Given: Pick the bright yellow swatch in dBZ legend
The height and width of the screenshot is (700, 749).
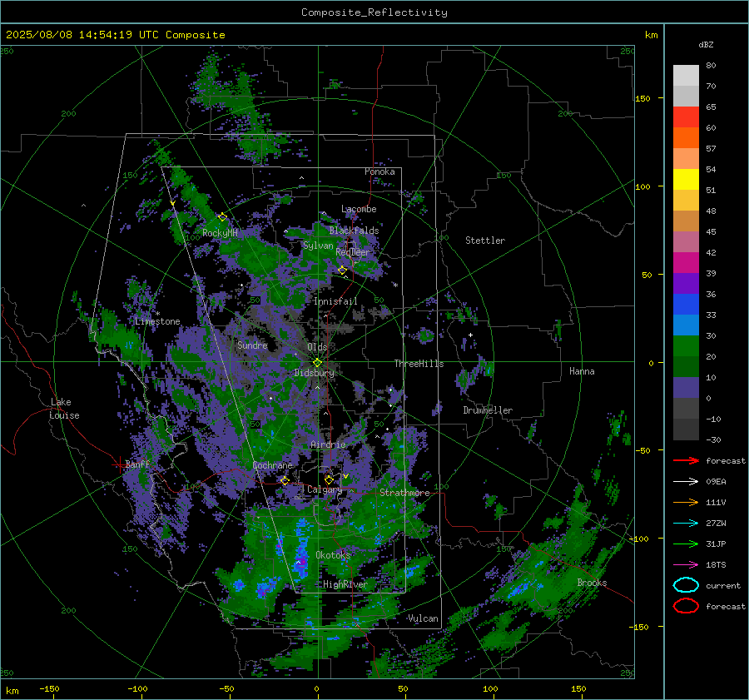Looking at the screenshot, I should pos(686,179).
